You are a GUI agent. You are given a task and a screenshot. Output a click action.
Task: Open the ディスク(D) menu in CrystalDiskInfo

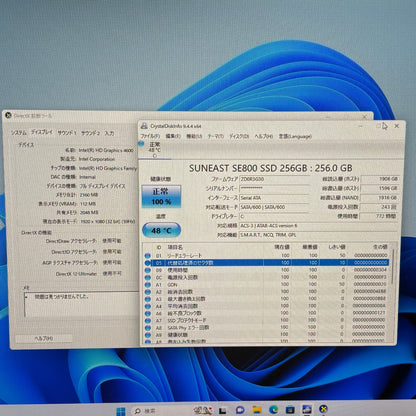click(x=239, y=136)
